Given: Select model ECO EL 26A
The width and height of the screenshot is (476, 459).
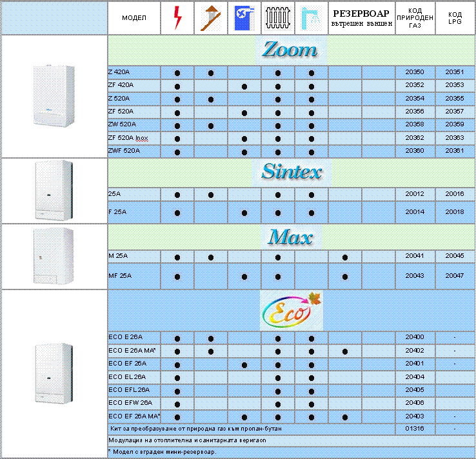Looking at the screenshot, I should [x=127, y=377].
